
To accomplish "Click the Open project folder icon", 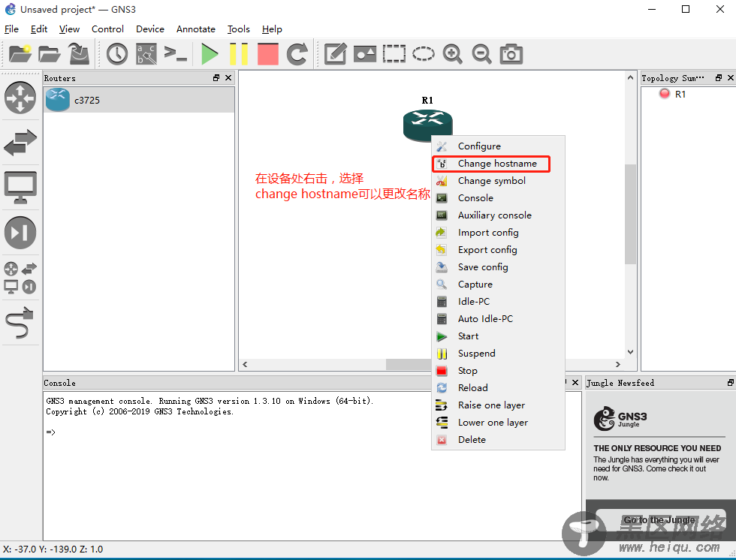I will pyautogui.click(x=50, y=54).
